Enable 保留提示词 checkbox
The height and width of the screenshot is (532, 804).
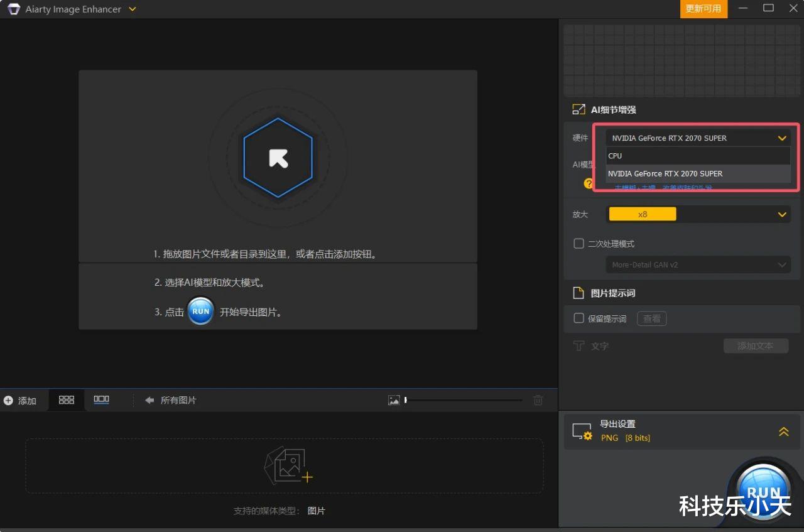point(579,318)
